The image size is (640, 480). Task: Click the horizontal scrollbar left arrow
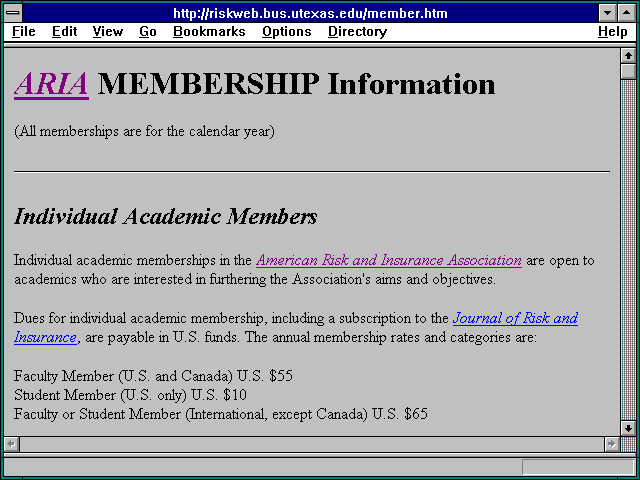coord(11,444)
